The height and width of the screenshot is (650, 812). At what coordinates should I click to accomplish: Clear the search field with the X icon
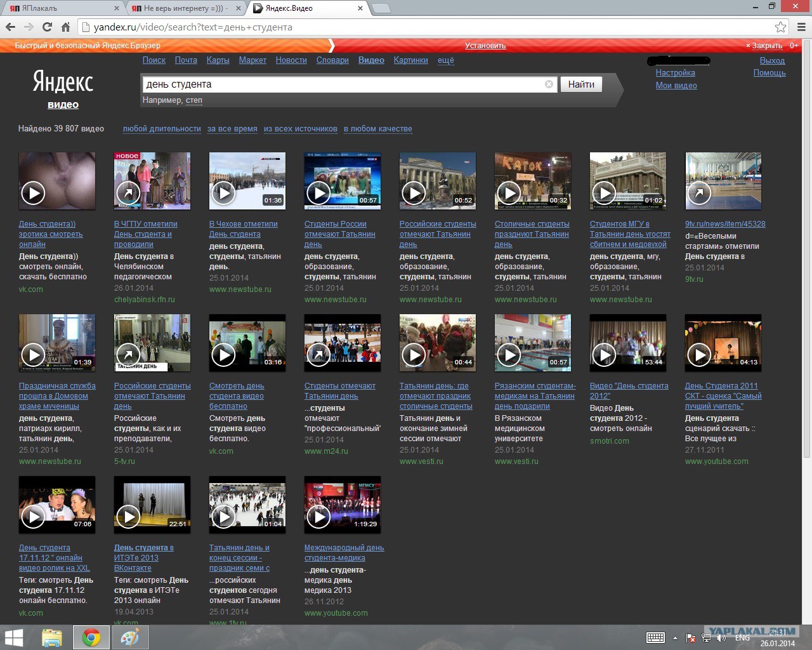click(x=549, y=84)
